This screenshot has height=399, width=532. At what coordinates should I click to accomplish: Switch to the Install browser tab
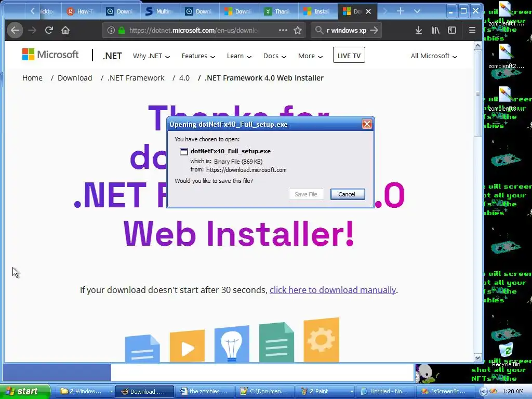(x=318, y=11)
